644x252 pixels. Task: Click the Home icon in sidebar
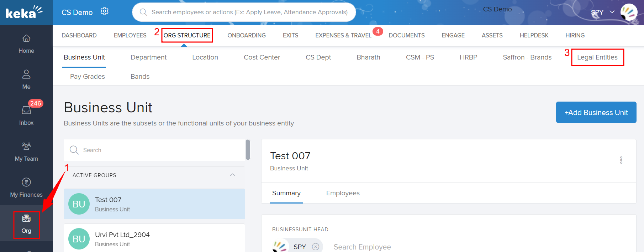(x=26, y=38)
